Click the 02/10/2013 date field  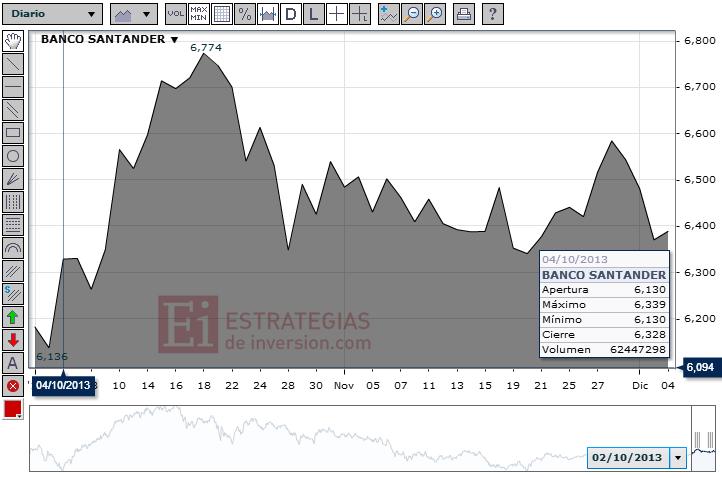tap(628, 458)
